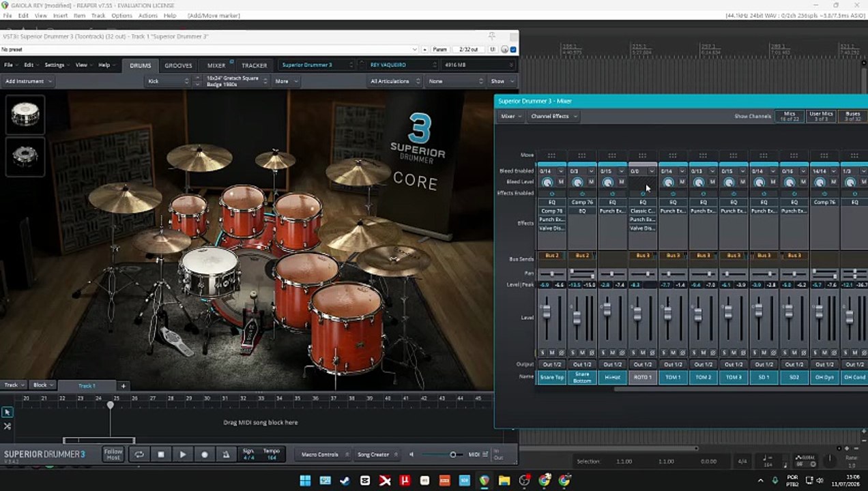Click Out 1/2 output on Snare Top
This screenshot has width=868, height=491.
click(551, 365)
